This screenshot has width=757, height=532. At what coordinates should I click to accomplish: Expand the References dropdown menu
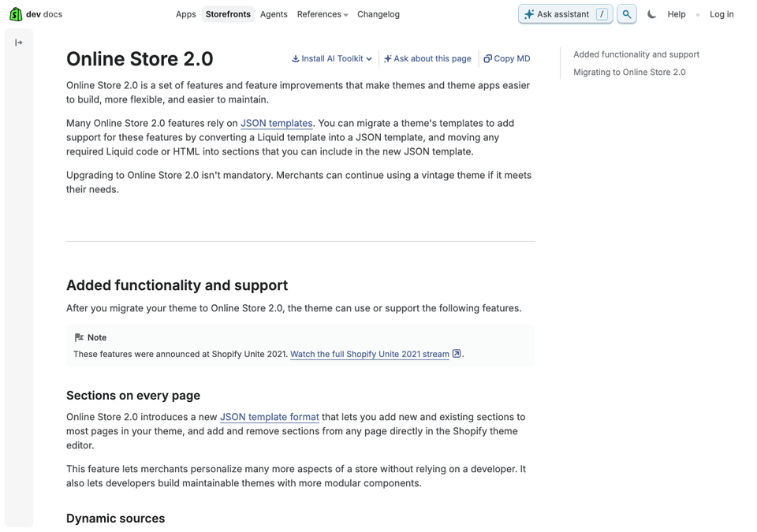pos(322,14)
